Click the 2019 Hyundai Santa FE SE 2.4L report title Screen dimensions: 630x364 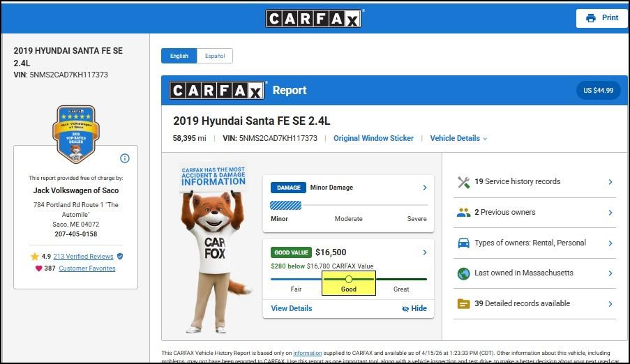252,121
